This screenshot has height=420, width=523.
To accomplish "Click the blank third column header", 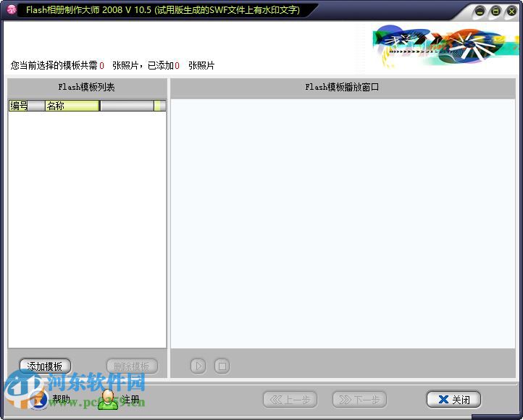I will pos(127,106).
